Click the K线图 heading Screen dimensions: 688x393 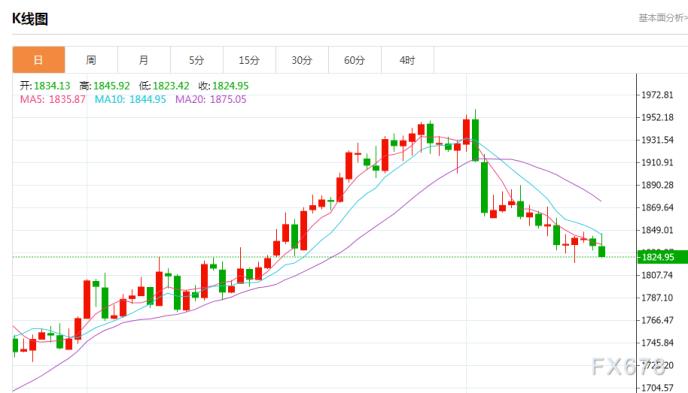click(x=30, y=19)
